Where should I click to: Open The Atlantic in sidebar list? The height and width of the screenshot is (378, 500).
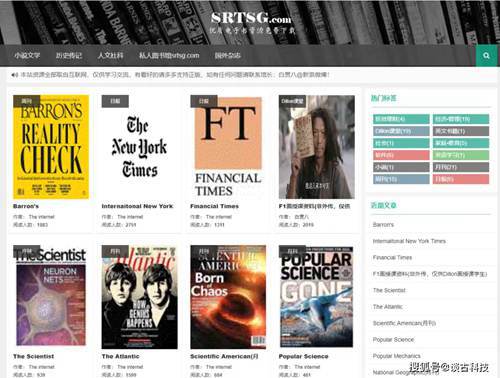point(388,307)
